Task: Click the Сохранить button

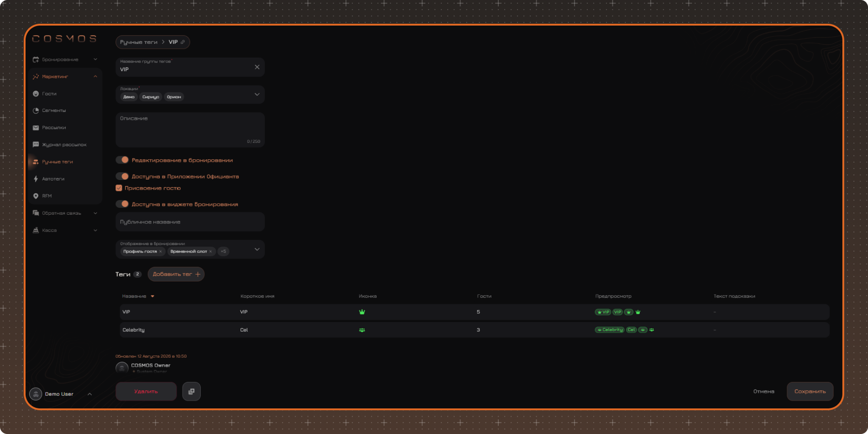Action: (810, 392)
